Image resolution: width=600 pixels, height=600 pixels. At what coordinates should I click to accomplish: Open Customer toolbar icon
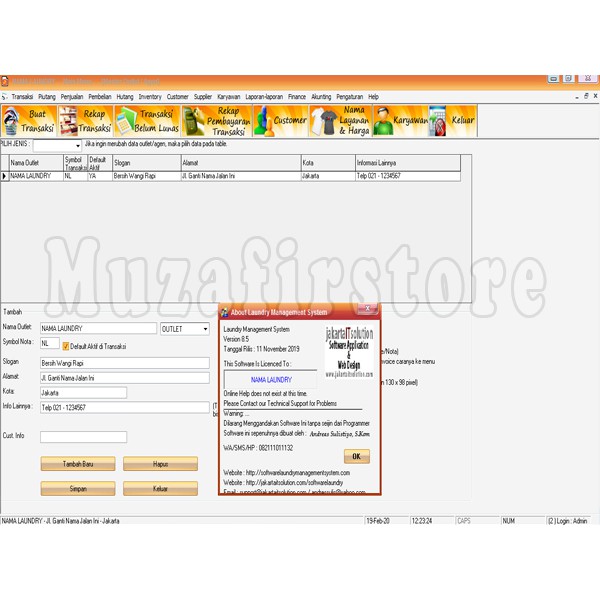coord(280,121)
